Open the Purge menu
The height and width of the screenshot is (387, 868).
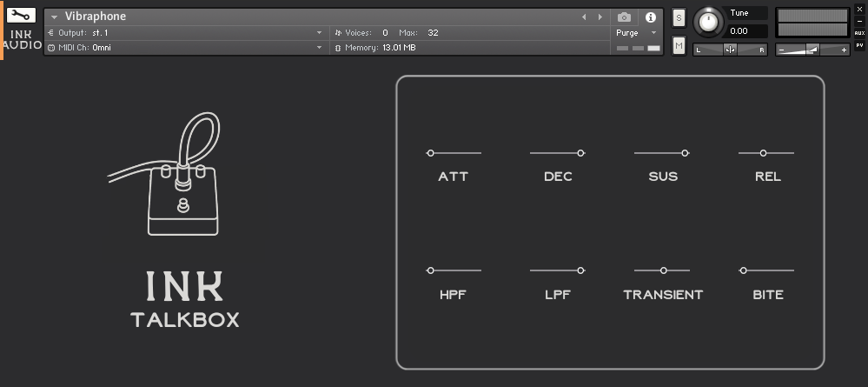(x=636, y=32)
